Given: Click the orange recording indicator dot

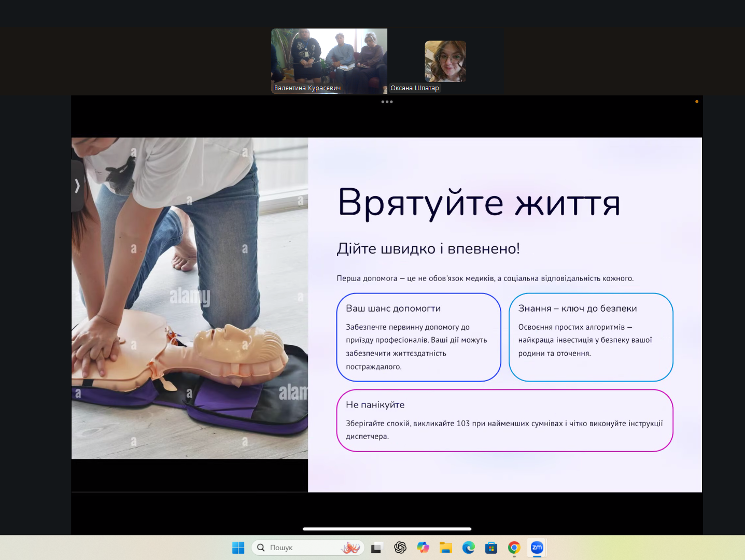Looking at the screenshot, I should point(696,102).
